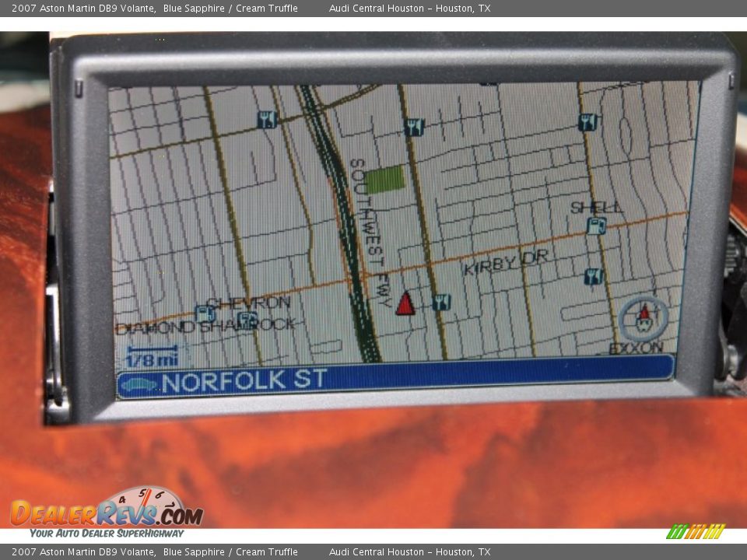Click the top 2007 Aston Martin DB9 Volante title
The width and height of the screenshot is (747, 560).
(84, 8)
